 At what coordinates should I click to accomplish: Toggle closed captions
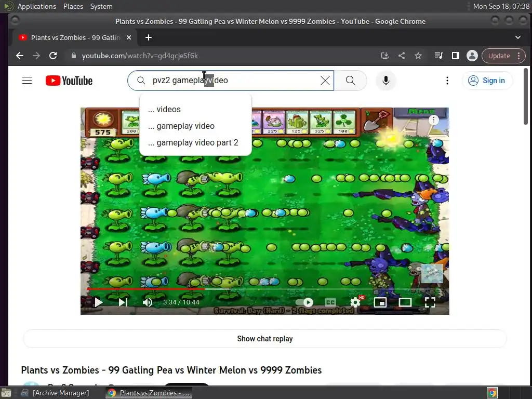coord(330,302)
